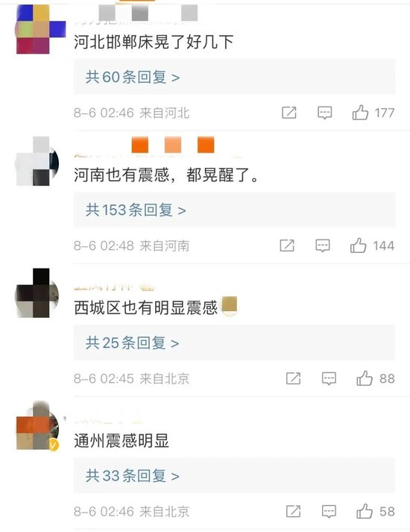The width and height of the screenshot is (410, 532).
Task: Share the 通州震感明显 comment
Action: pos(293,511)
